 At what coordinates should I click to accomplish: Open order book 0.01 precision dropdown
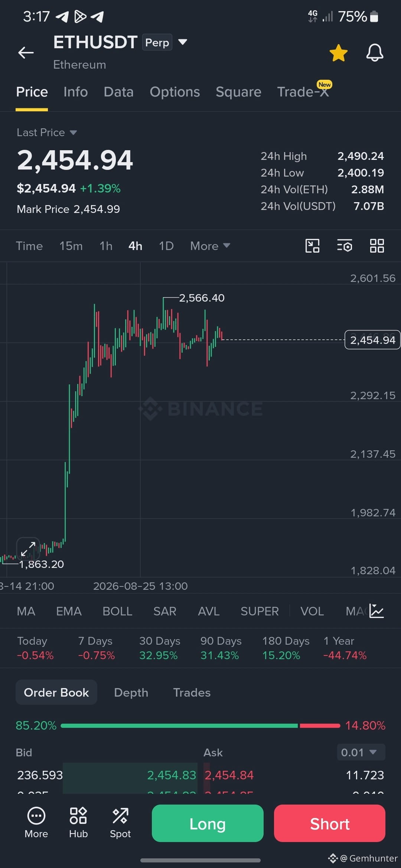pyautogui.click(x=361, y=752)
